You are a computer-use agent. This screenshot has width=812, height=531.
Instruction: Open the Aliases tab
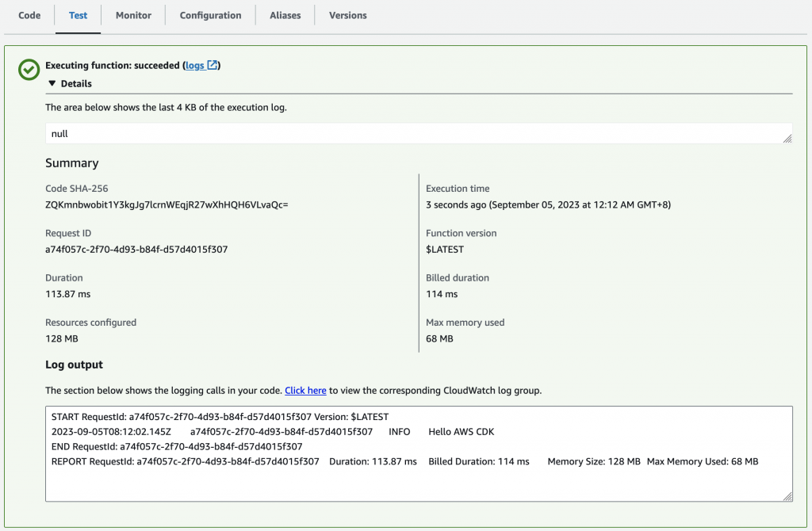coord(285,15)
